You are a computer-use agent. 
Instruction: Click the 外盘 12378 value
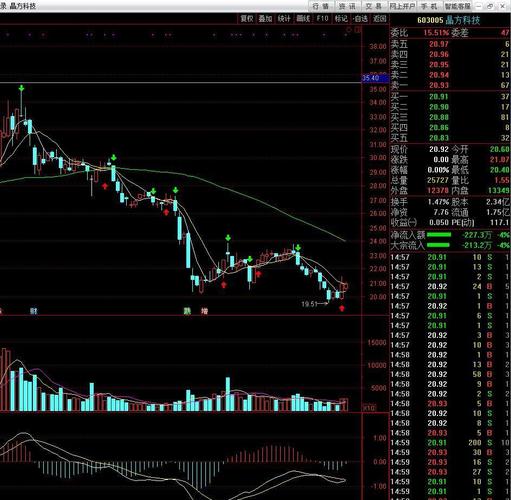(x=438, y=191)
